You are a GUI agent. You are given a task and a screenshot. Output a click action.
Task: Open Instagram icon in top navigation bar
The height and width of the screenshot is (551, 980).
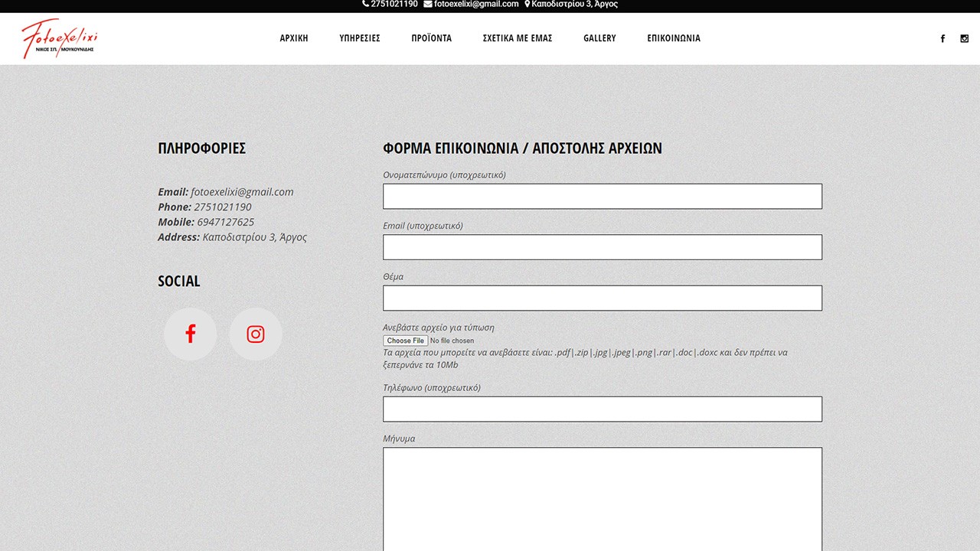(964, 38)
